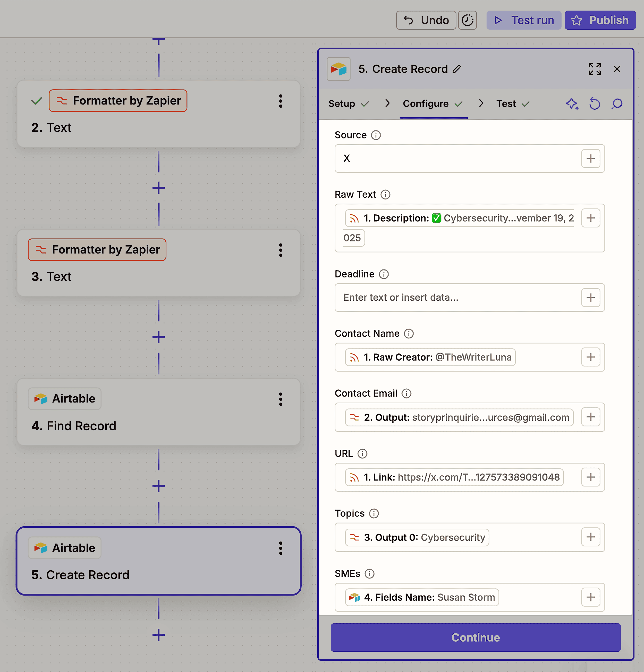Open three-dot menu on step 5 Create Record
The height and width of the screenshot is (672, 644).
[281, 548]
